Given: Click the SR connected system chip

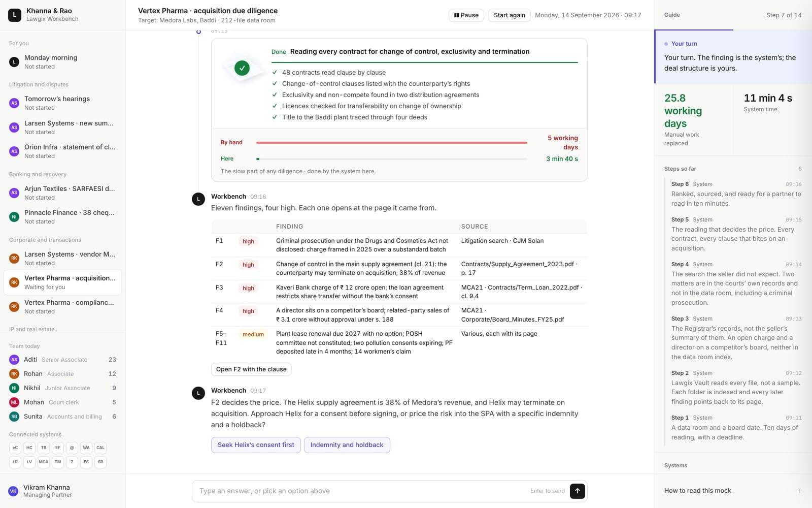Looking at the screenshot, I should pyautogui.click(x=100, y=462).
